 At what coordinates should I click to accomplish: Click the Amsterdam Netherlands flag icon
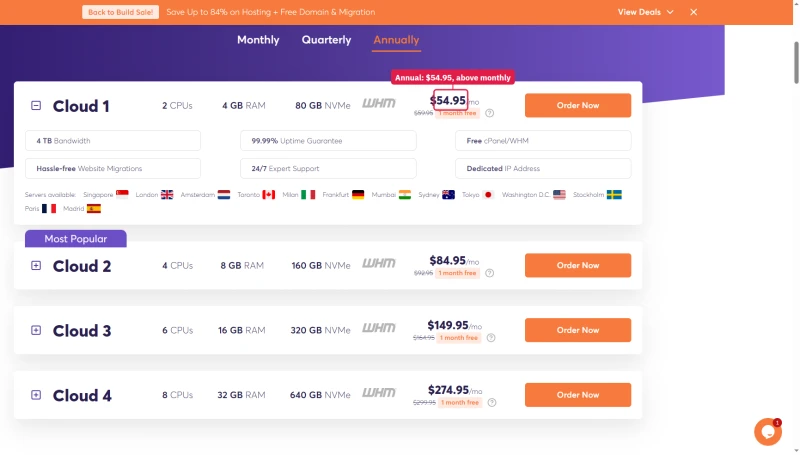click(223, 194)
